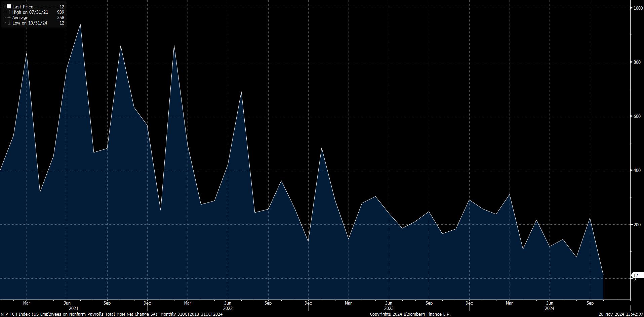
Task: Click the 'Monthly 31OCT2018-31OCT2024' range text
Action: point(192,314)
